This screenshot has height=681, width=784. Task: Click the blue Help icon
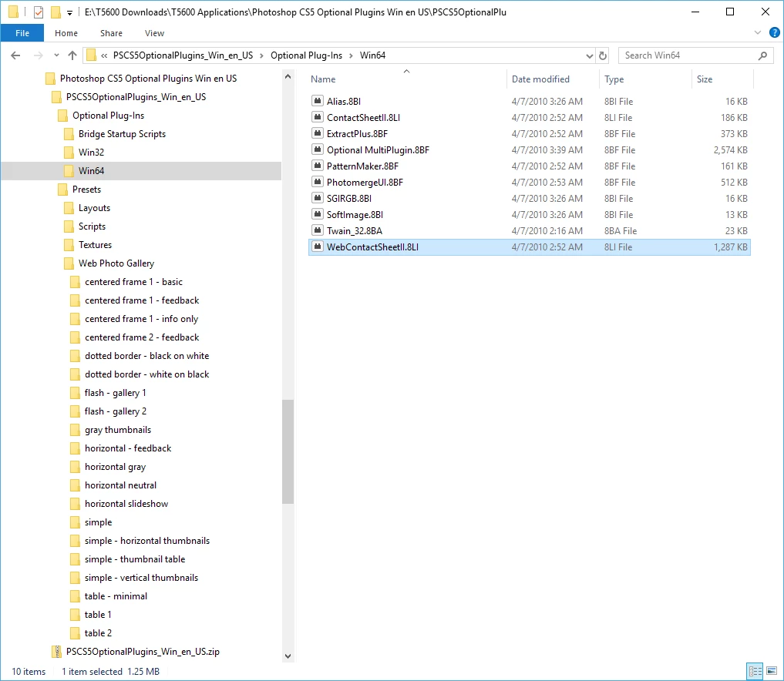tap(775, 33)
